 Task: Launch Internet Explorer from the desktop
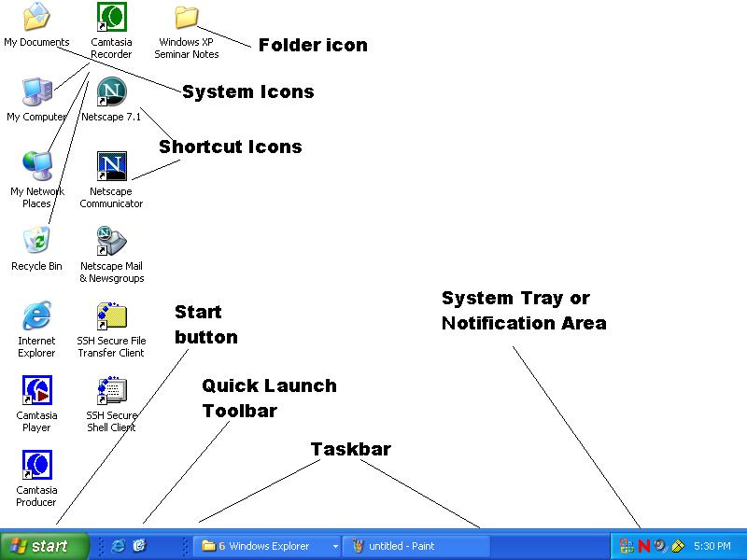click(x=36, y=316)
